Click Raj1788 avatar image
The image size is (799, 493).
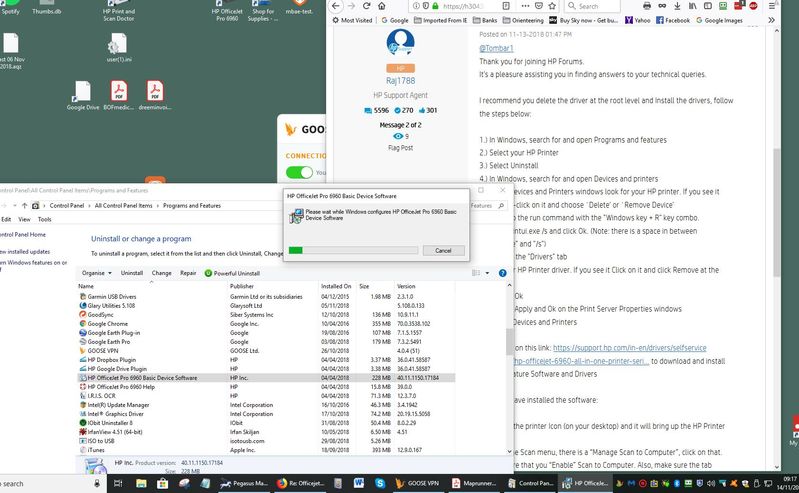tap(401, 43)
